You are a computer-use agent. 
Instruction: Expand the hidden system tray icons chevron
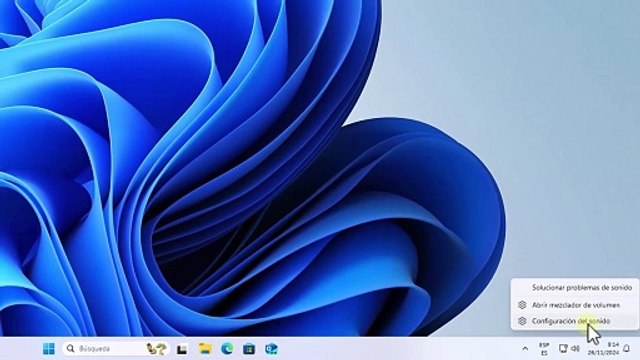pos(525,349)
